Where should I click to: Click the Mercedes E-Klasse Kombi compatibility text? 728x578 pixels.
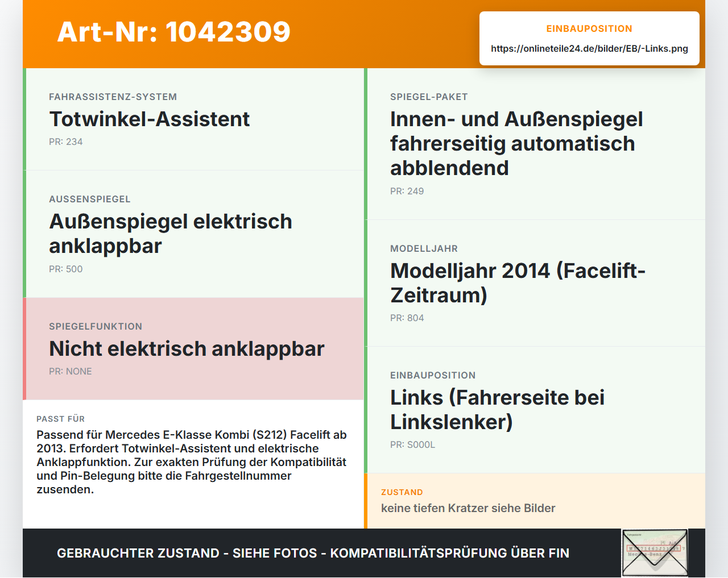pos(192,462)
